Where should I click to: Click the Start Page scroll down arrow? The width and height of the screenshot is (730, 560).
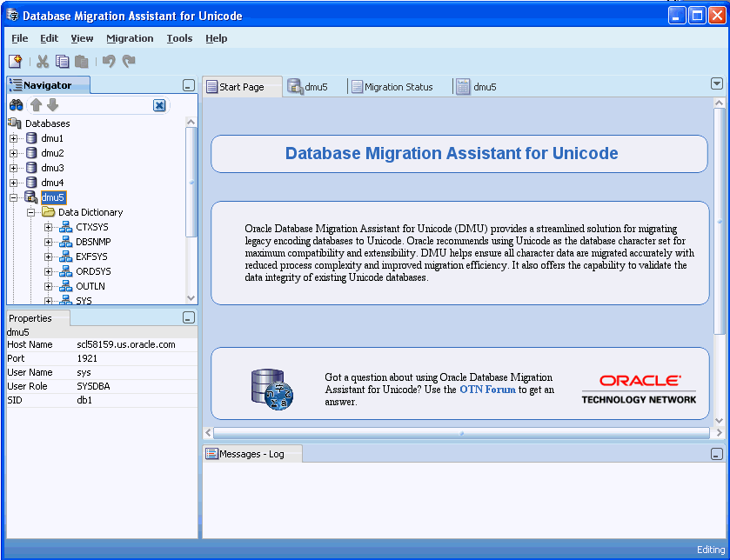tap(719, 421)
